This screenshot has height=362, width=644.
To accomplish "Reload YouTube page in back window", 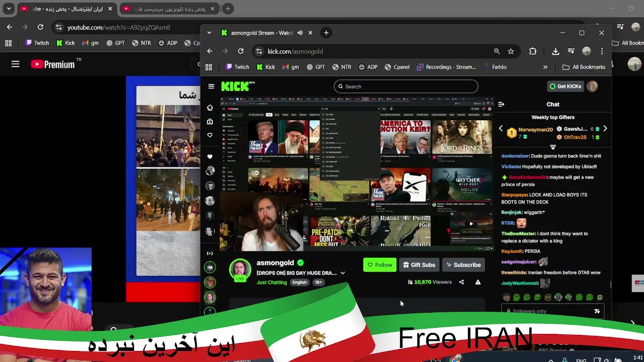I will (x=40, y=27).
